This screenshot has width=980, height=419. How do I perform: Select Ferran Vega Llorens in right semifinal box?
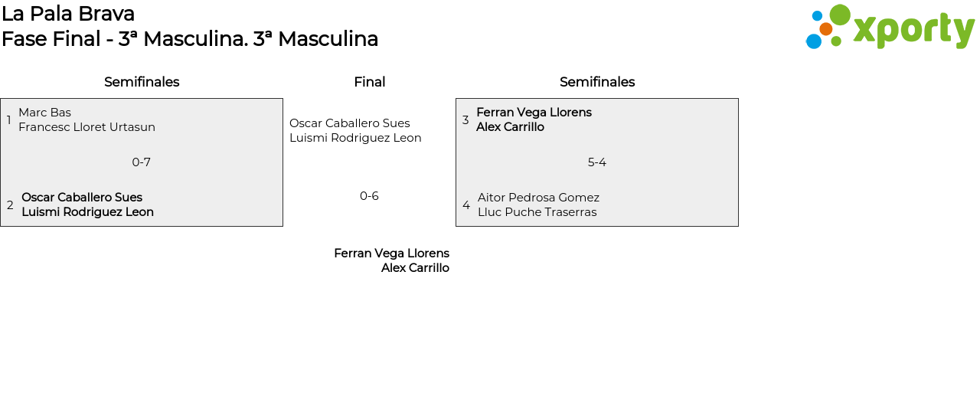pos(534,113)
